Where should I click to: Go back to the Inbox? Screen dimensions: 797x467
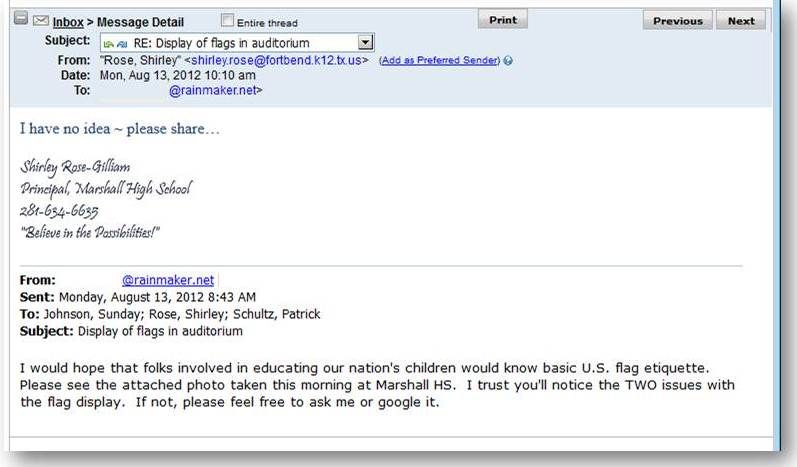68,22
